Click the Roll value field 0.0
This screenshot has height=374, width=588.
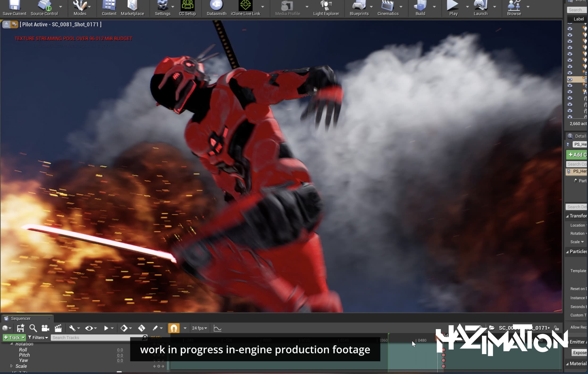[120, 350]
